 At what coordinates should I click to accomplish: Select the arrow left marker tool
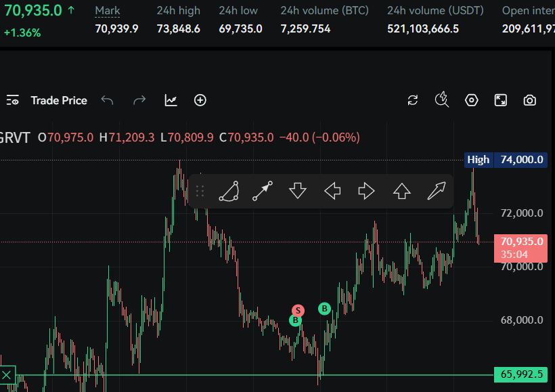332,191
